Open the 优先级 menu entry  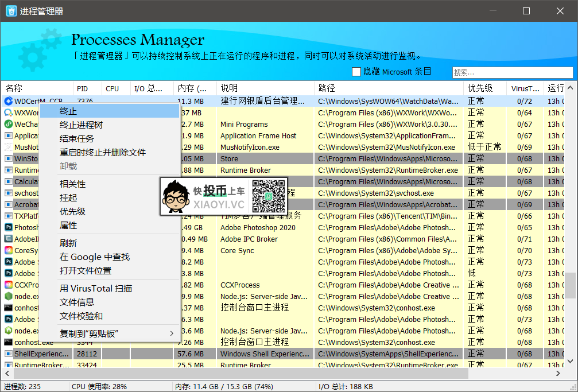point(110,211)
